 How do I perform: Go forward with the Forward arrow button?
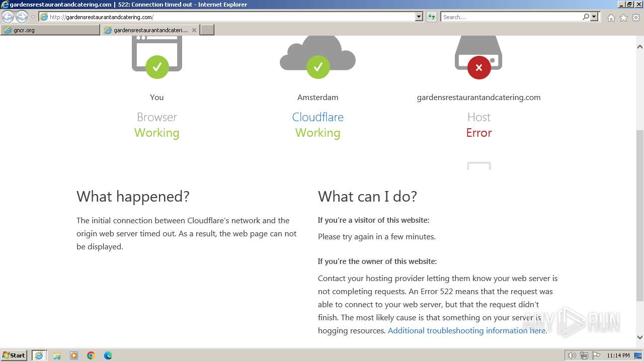[x=22, y=17]
